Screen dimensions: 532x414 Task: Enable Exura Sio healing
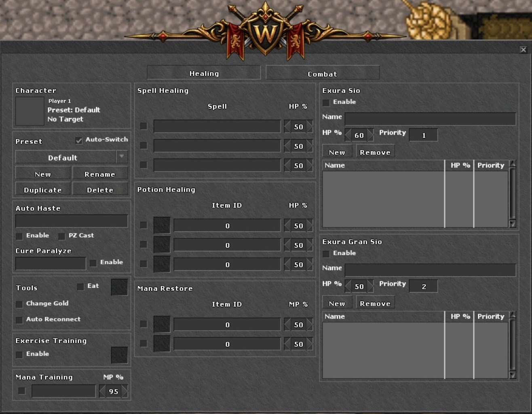326,102
